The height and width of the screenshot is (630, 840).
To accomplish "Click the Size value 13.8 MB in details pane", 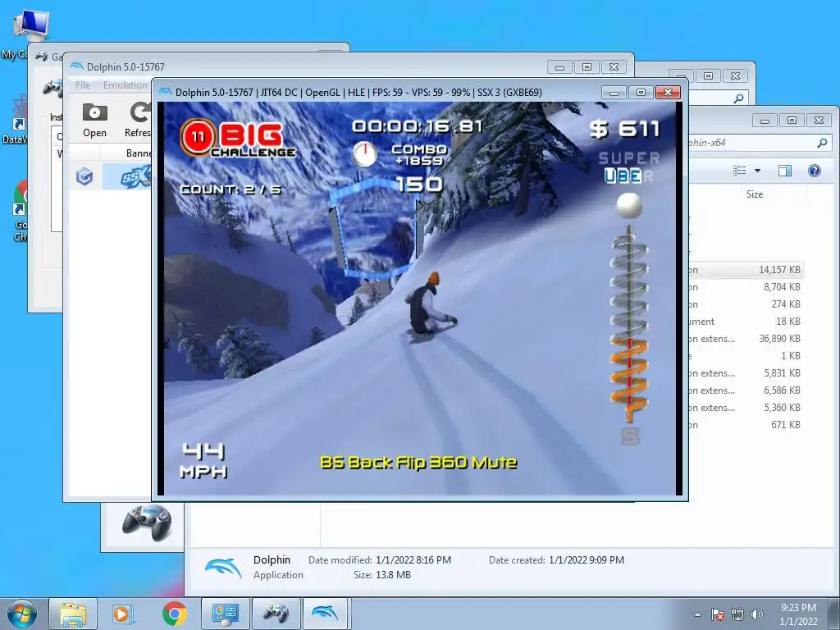I will pos(393,575).
